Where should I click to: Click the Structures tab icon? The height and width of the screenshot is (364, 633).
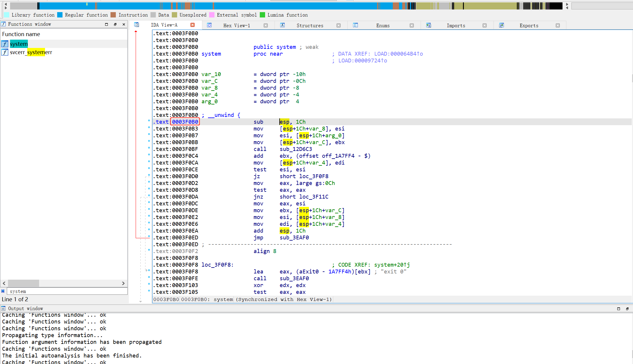tap(283, 25)
